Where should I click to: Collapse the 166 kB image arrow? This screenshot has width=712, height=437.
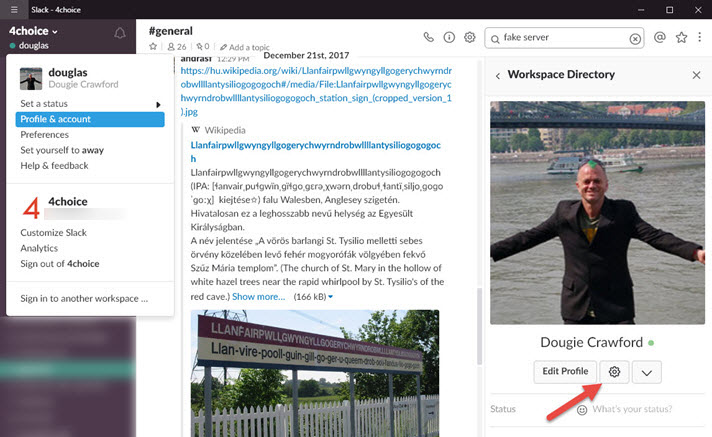(x=331, y=297)
